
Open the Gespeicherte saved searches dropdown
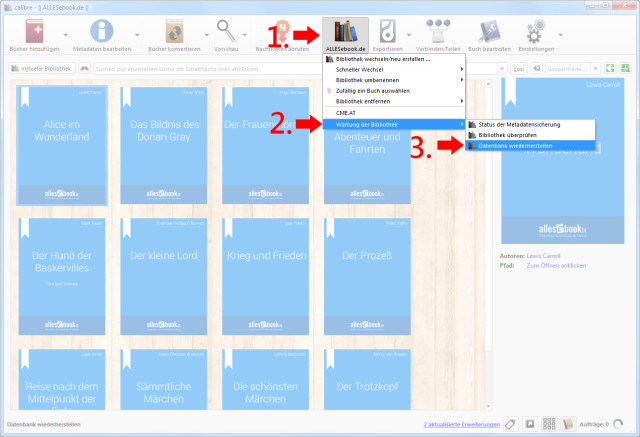tap(596, 69)
